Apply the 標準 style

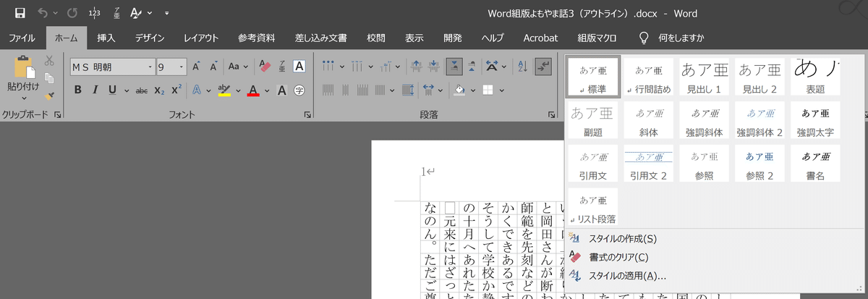[592, 77]
